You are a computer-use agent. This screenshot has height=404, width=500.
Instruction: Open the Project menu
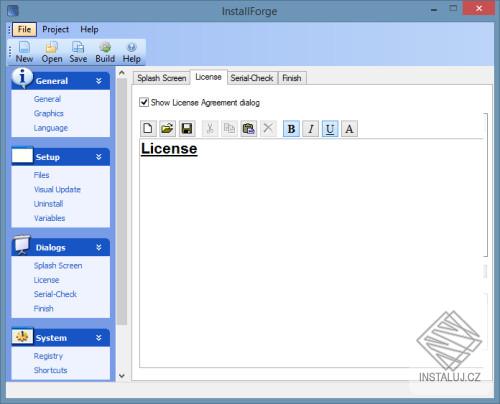click(55, 29)
